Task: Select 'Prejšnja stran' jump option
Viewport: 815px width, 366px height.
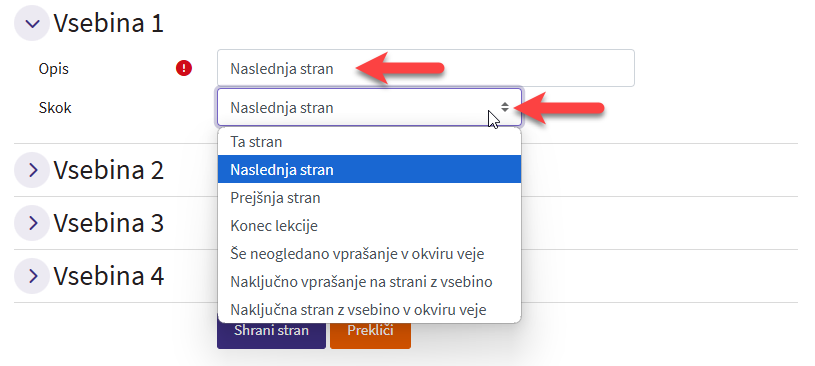Action: [369, 198]
